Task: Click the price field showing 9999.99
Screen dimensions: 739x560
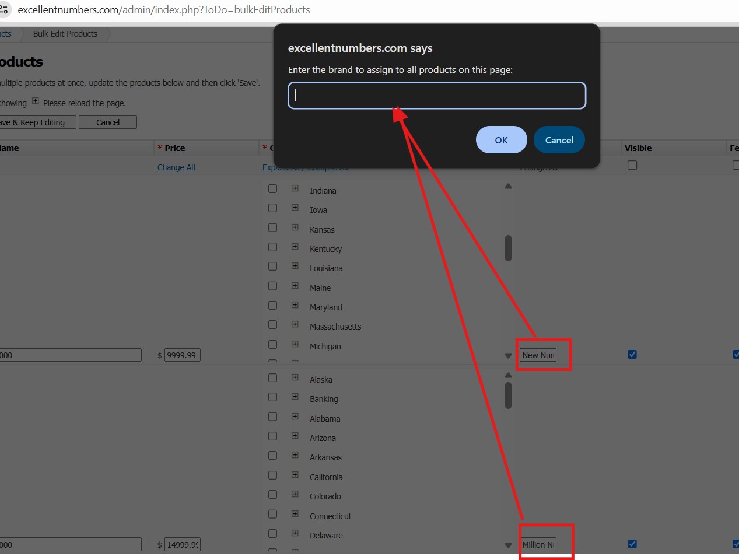Action: (x=183, y=355)
